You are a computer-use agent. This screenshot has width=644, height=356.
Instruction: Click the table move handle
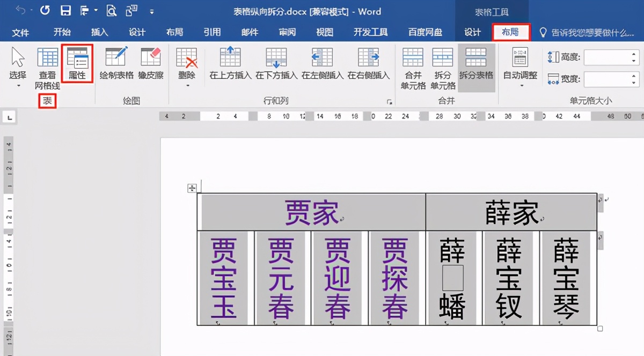[192, 188]
